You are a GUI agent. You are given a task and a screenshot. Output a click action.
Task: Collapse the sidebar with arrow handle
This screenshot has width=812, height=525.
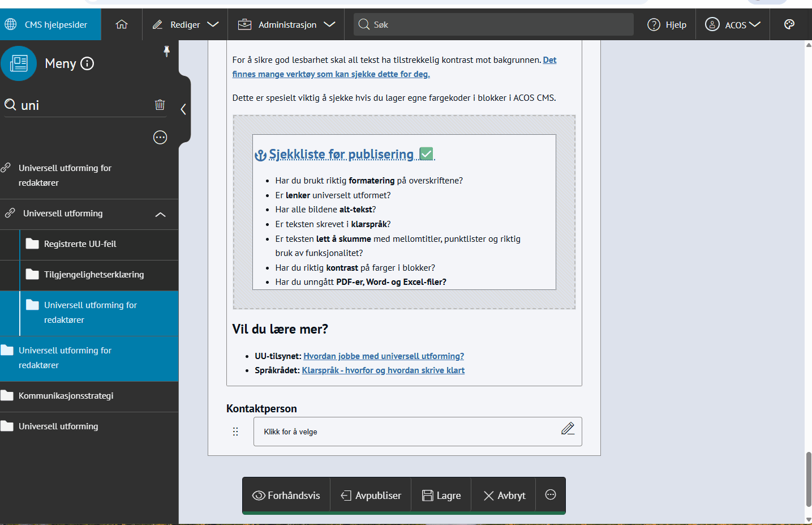tap(183, 109)
